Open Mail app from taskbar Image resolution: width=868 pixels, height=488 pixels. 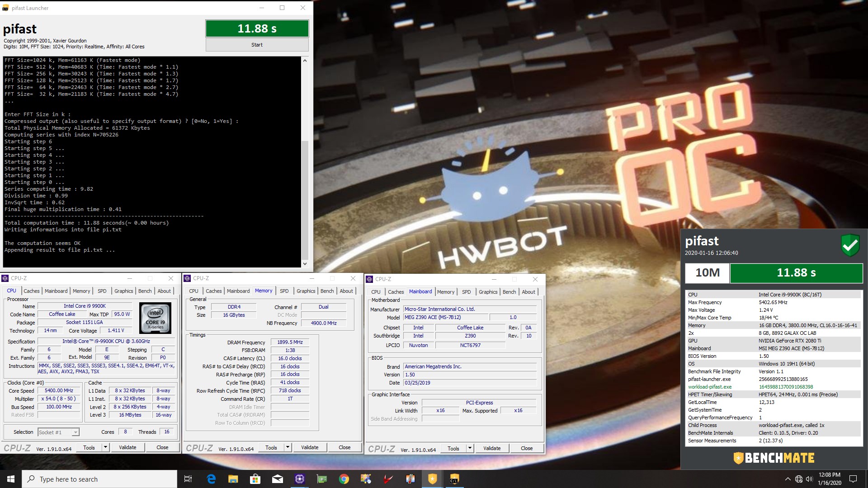coord(278,479)
